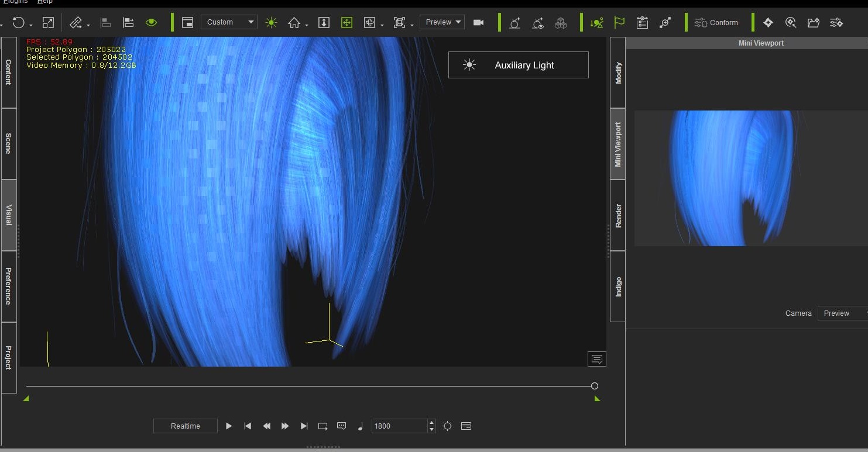Click the target-with-cursor pick icon
868x452 pixels.
tap(791, 22)
